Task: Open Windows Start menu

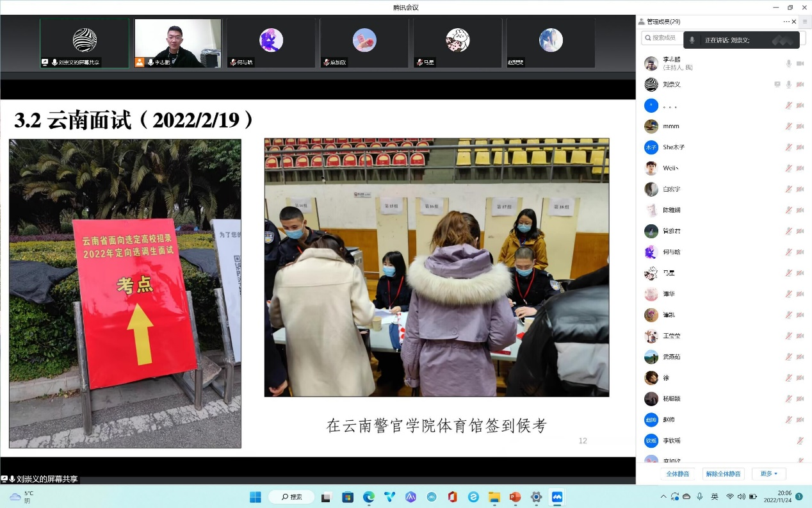Action: [x=255, y=497]
